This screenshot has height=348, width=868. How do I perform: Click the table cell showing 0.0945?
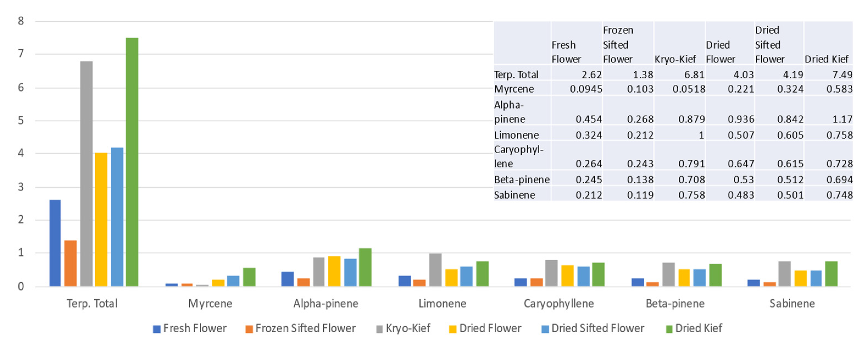click(x=586, y=89)
